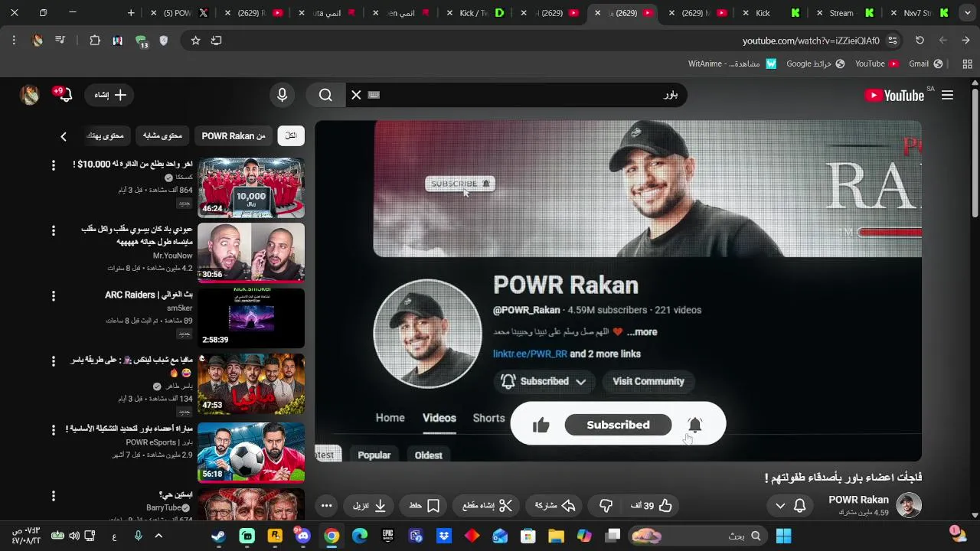Open the Chrome three-dot menu
This screenshot has height=551, width=980.
[14, 41]
